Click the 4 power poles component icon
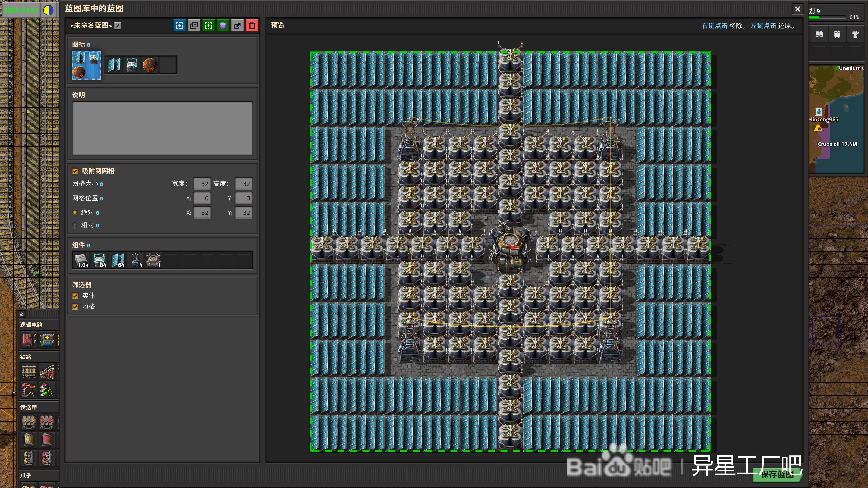This screenshot has height=488, width=868. pyautogui.click(x=135, y=260)
